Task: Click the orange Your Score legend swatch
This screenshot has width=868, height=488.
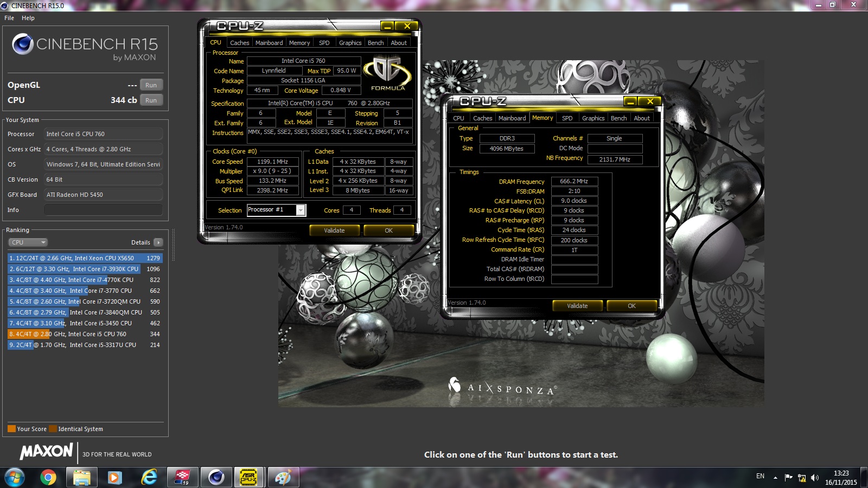Action: click(11, 429)
